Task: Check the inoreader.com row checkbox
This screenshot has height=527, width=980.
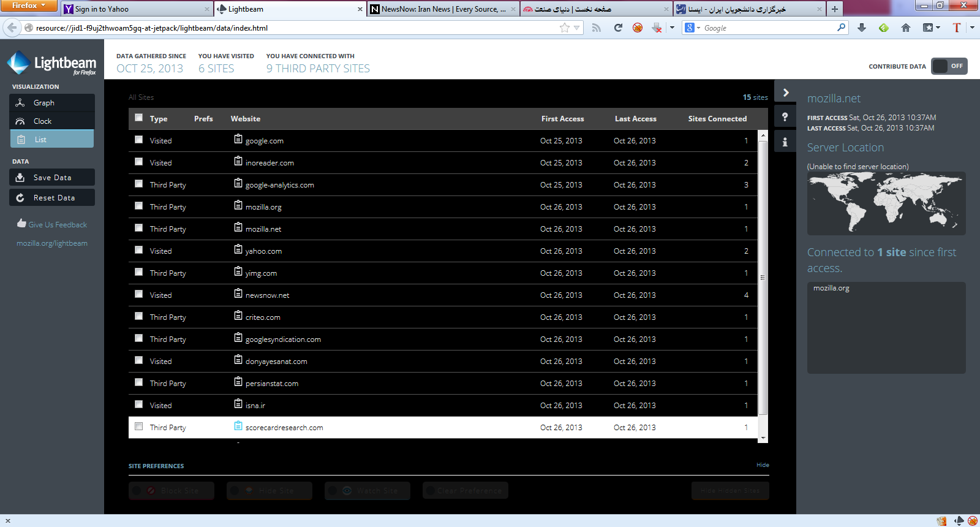Action: [139, 162]
